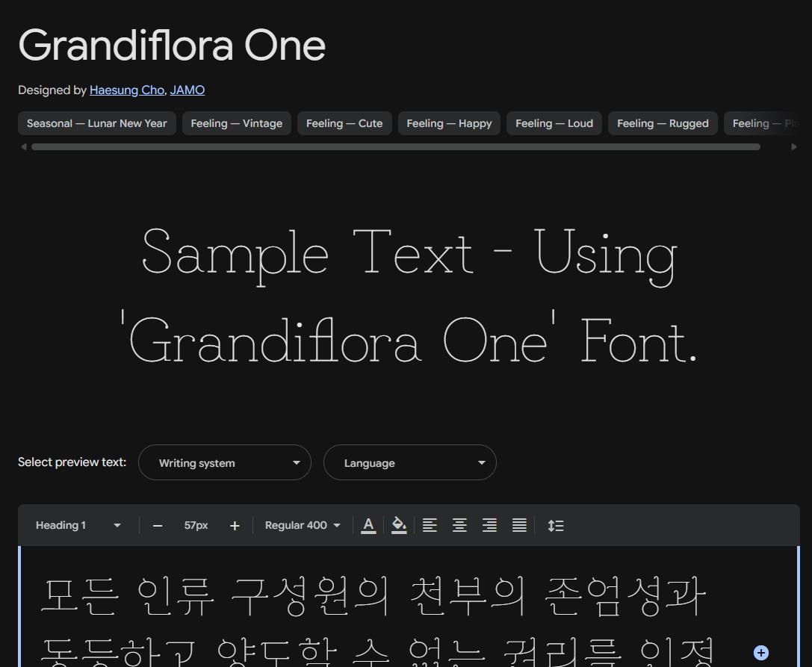The width and height of the screenshot is (812, 667).
Task: Select the Feeling — Happy tag
Action: 449,123
